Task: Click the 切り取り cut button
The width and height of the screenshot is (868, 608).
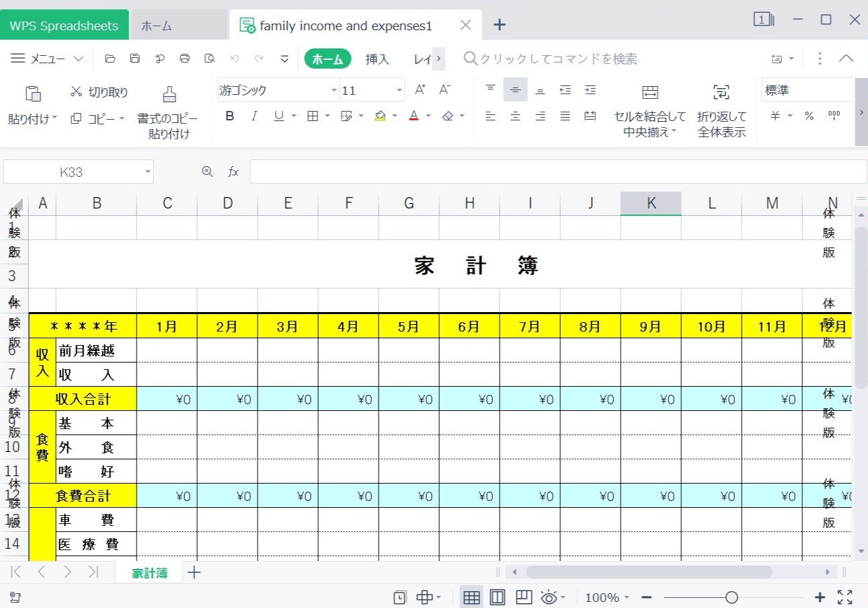Action: 100,92
